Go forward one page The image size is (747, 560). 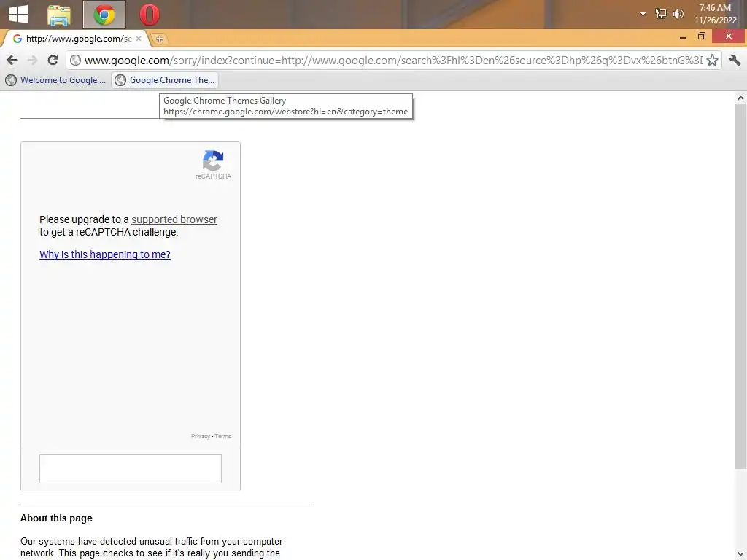click(x=32, y=60)
